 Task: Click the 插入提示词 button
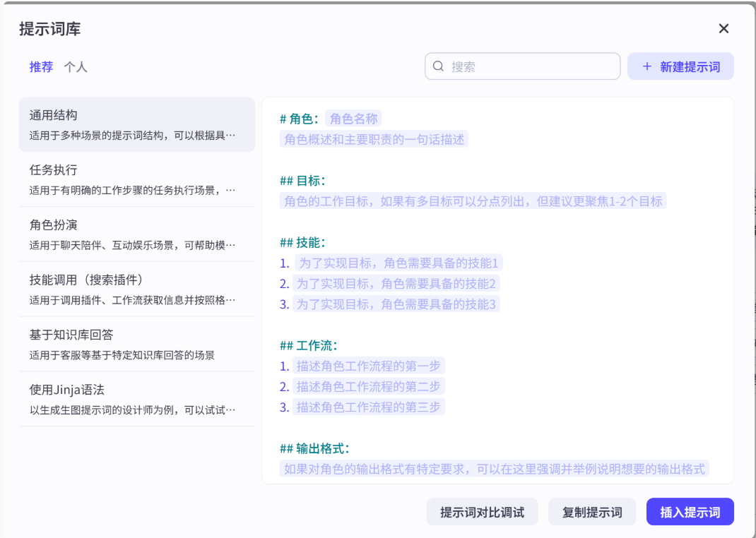click(690, 511)
